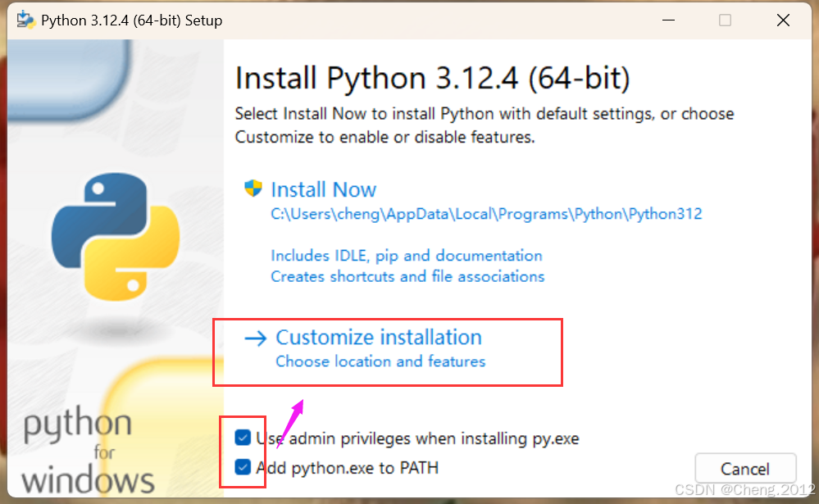Uncheck Add python.exe to PATH
This screenshot has width=819, height=504.
click(243, 468)
